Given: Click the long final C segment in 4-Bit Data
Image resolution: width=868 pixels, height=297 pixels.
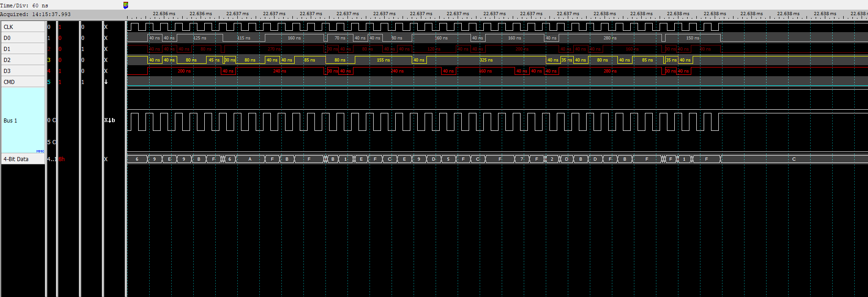Looking at the screenshot, I should [x=794, y=159].
